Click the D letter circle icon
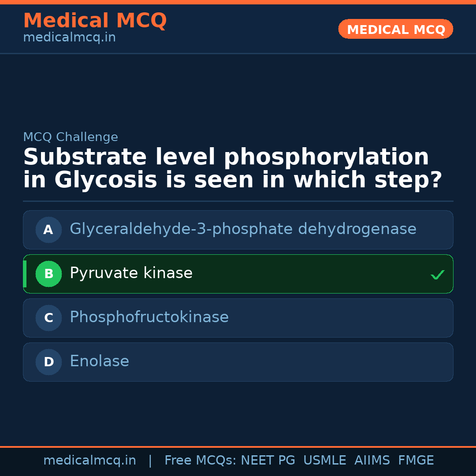Image resolution: width=476 pixels, height=476 pixels. pyautogui.click(x=48, y=362)
